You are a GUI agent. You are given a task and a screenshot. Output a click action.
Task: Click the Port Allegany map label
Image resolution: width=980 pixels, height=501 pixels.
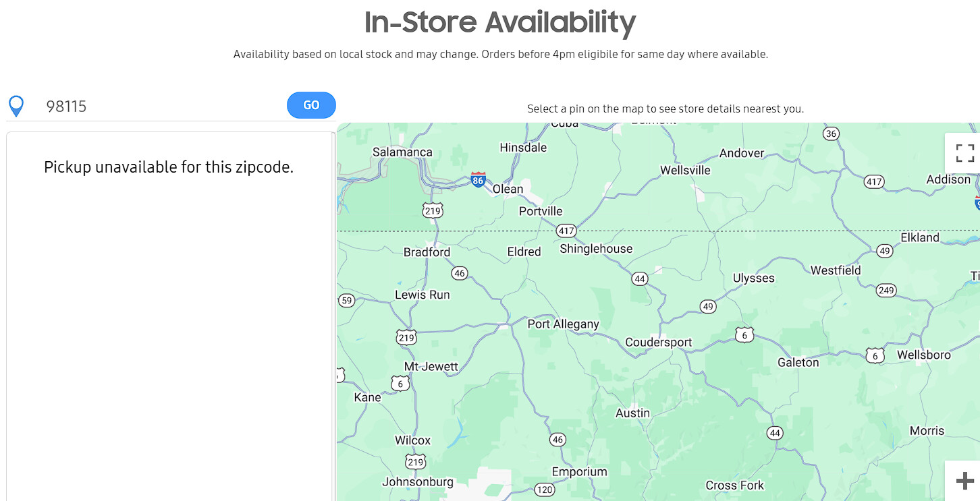563,324
